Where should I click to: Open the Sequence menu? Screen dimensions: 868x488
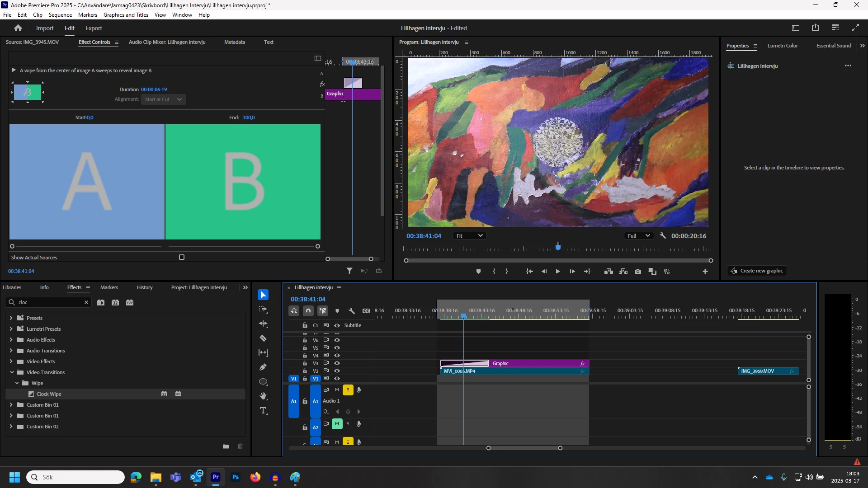click(x=60, y=15)
